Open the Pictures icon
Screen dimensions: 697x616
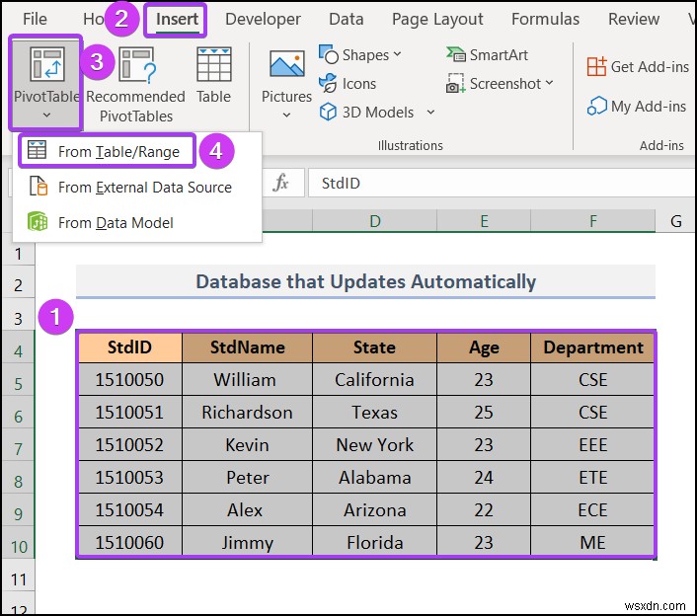(286, 64)
